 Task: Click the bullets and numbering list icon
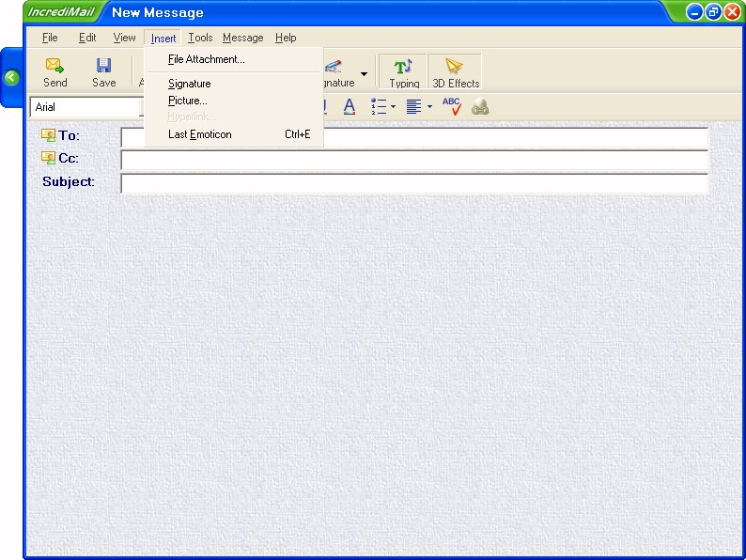tap(379, 106)
